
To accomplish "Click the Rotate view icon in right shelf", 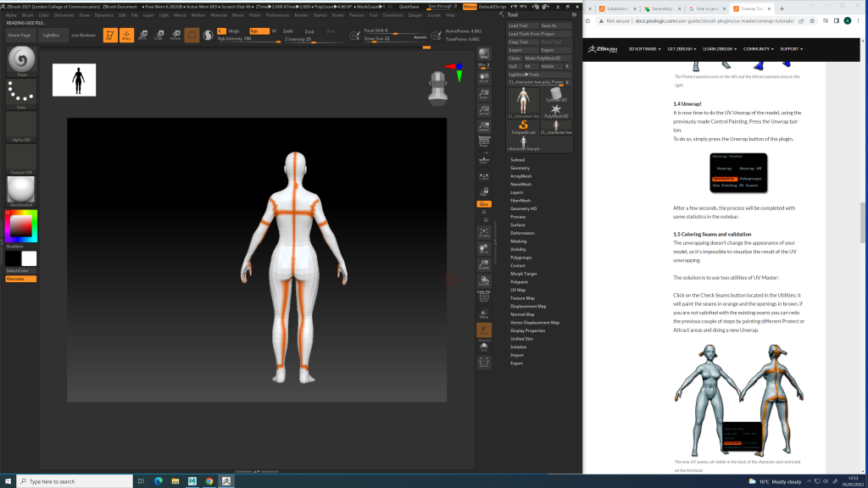I will [484, 281].
